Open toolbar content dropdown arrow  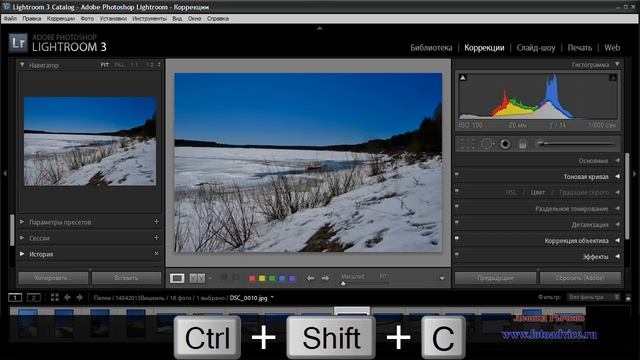[442, 278]
